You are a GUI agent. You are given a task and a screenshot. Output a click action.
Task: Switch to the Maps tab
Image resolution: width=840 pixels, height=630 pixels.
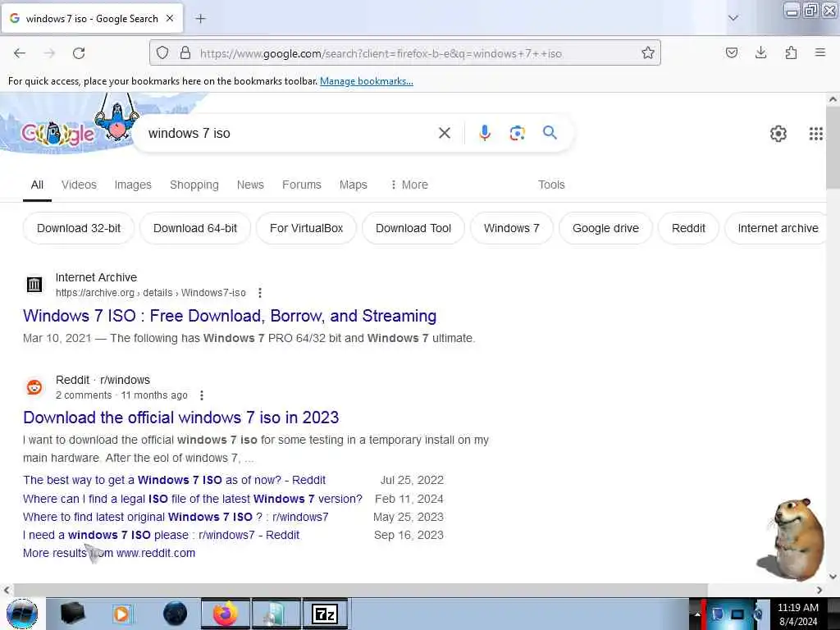pos(353,185)
